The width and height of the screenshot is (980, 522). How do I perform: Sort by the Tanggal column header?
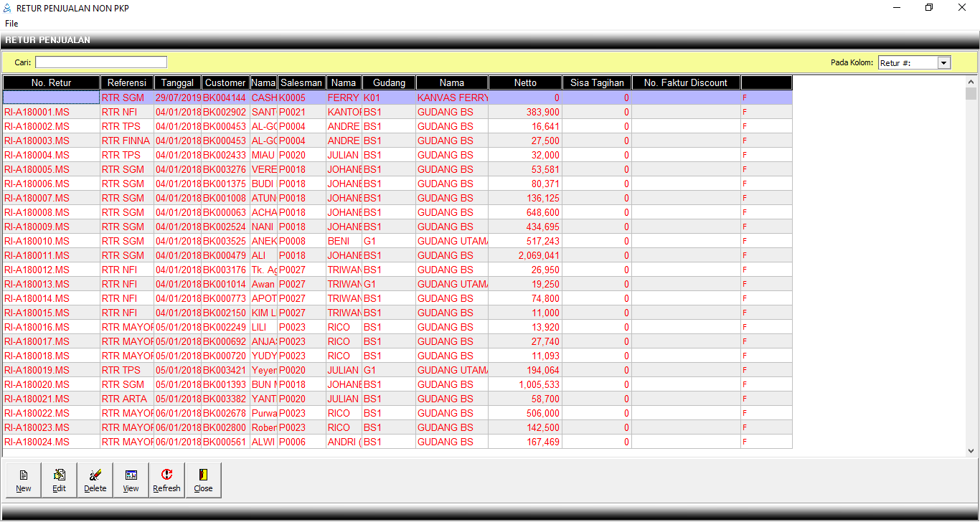[x=178, y=83]
